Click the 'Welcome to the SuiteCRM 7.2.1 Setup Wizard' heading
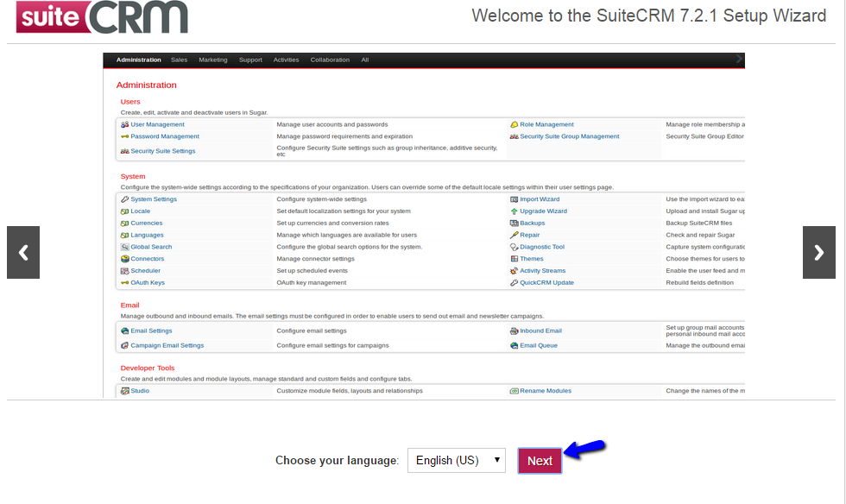 coord(649,16)
